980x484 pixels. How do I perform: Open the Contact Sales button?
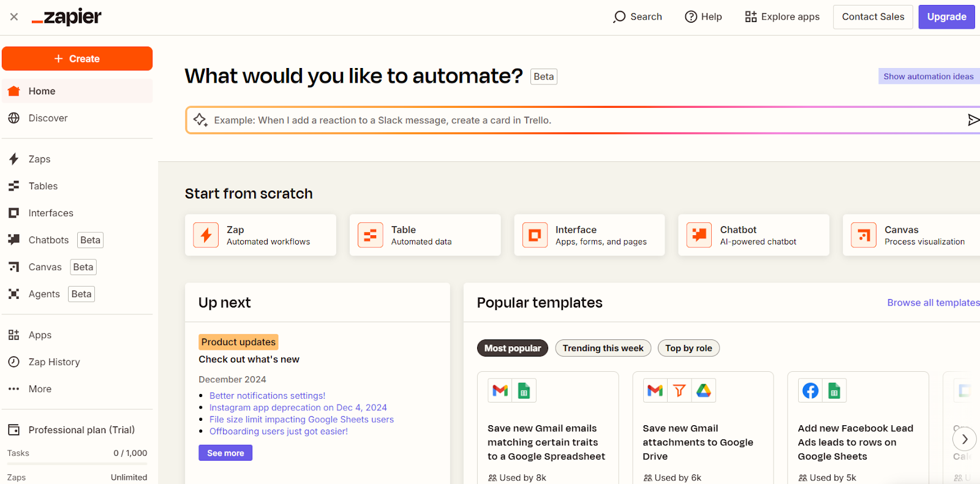tap(873, 17)
